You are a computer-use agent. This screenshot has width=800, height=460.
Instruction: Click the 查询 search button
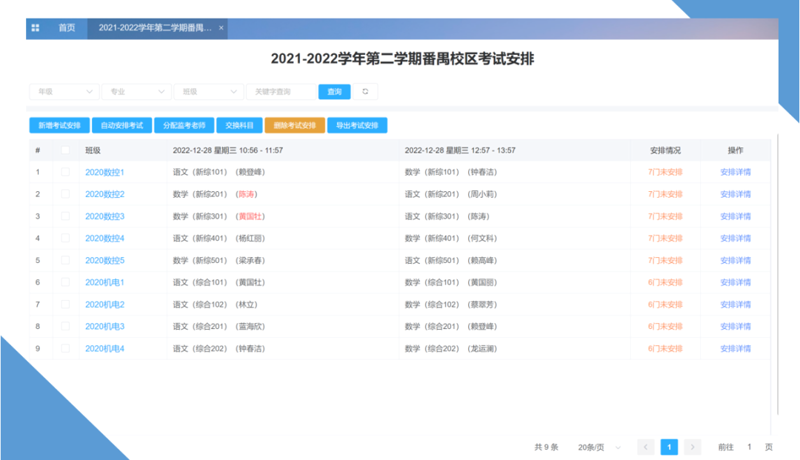click(x=334, y=92)
